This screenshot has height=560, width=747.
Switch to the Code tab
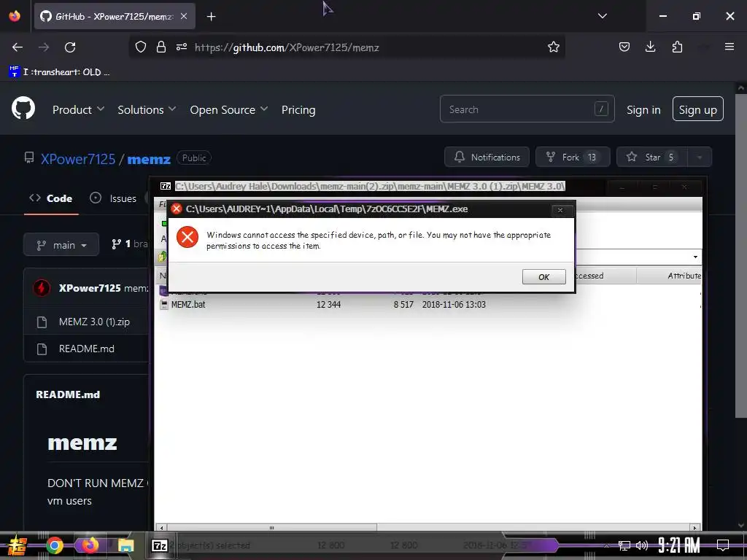[51, 198]
